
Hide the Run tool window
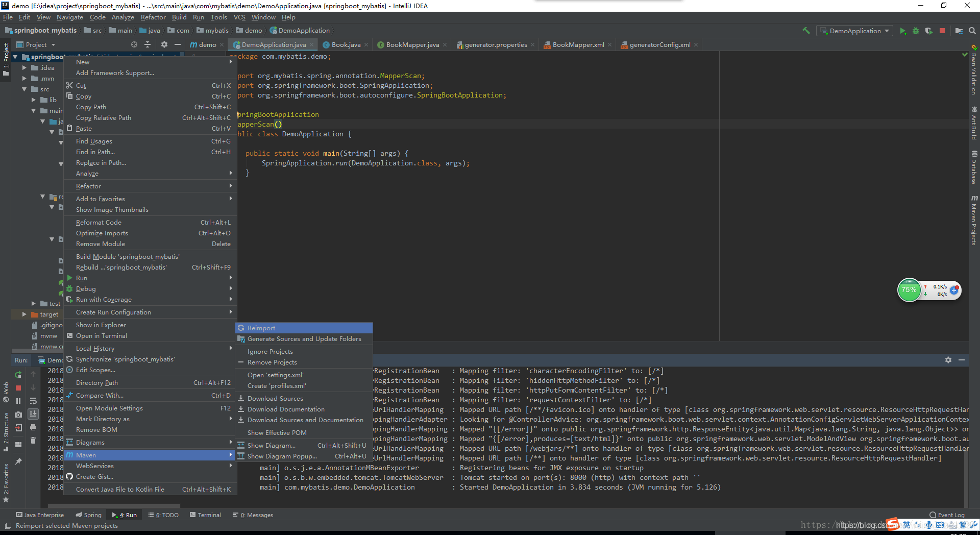[962, 360]
